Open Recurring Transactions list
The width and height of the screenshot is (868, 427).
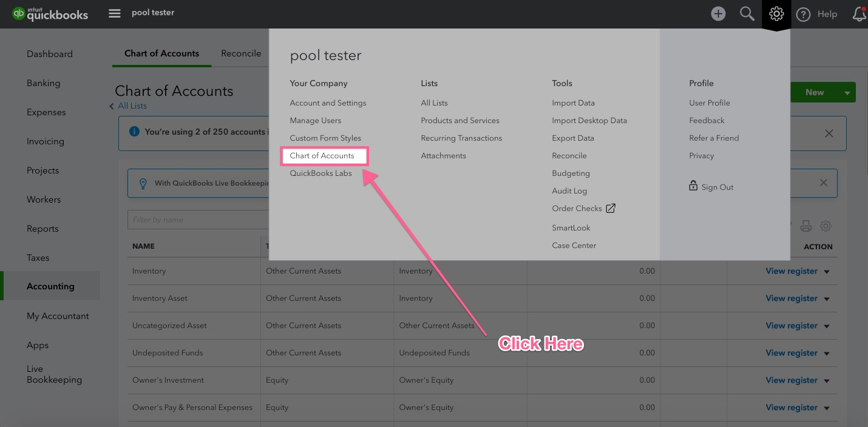pyautogui.click(x=461, y=138)
